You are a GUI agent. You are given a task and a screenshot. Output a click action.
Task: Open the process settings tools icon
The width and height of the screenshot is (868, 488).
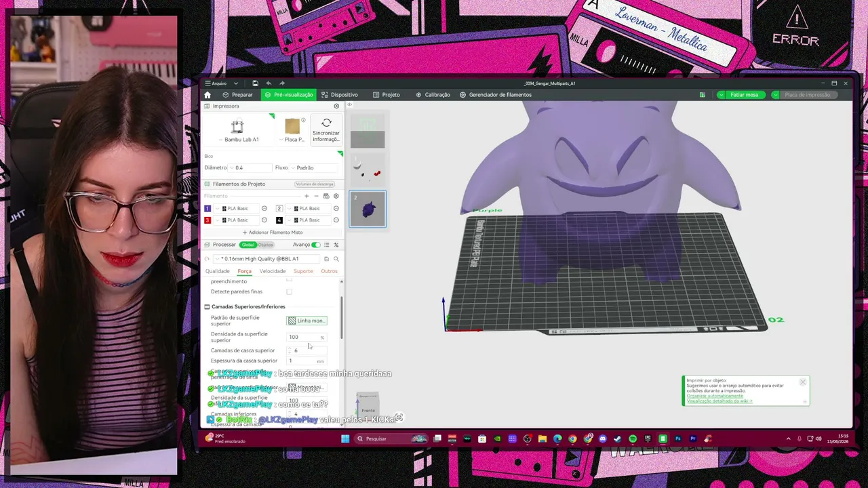click(336, 245)
